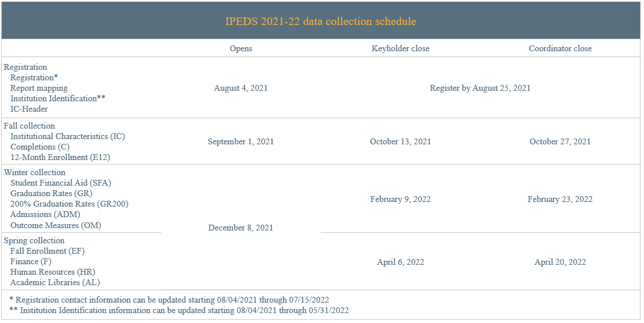Click the Institution Identification** entry
The image size is (644, 323).
(58, 98)
